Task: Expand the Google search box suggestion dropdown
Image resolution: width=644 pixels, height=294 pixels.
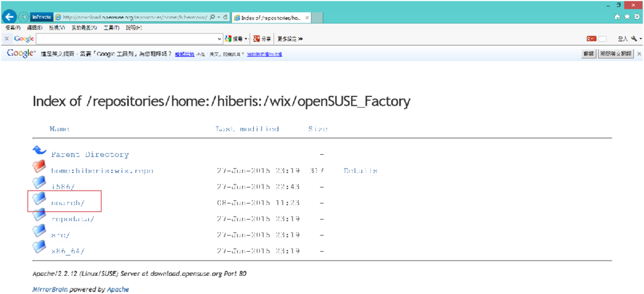Action: [x=219, y=38]
